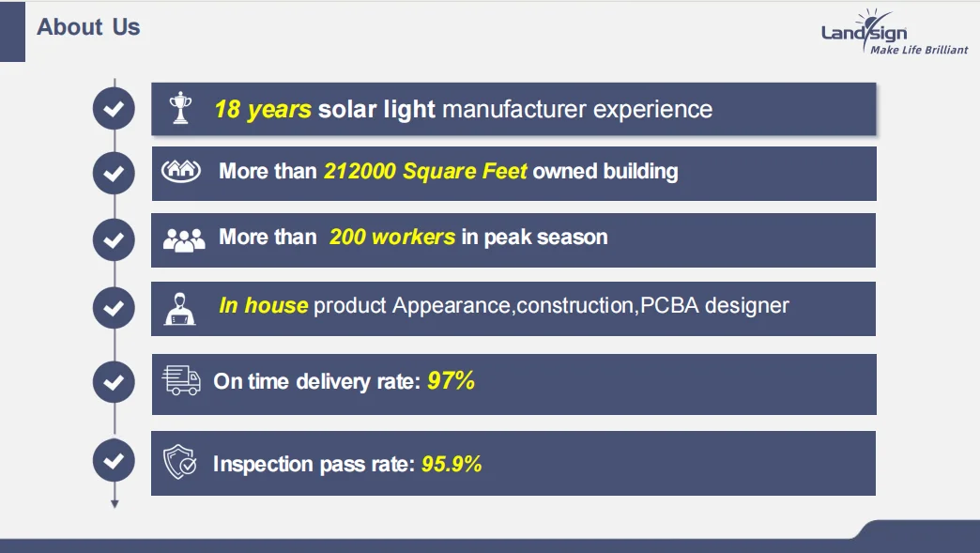Click the delivery truck icon
Viewport: 980px width, 553px height.
[x=182, y=379]
